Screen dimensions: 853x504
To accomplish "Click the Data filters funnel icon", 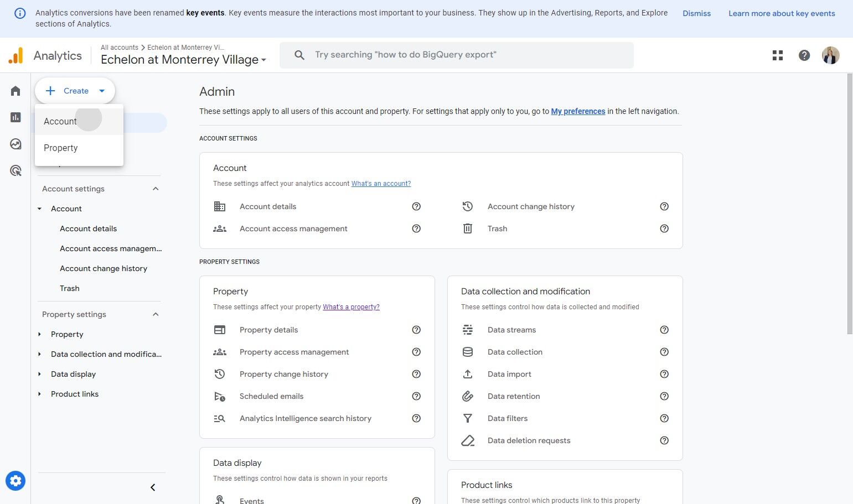I will [x=468, y=418].
